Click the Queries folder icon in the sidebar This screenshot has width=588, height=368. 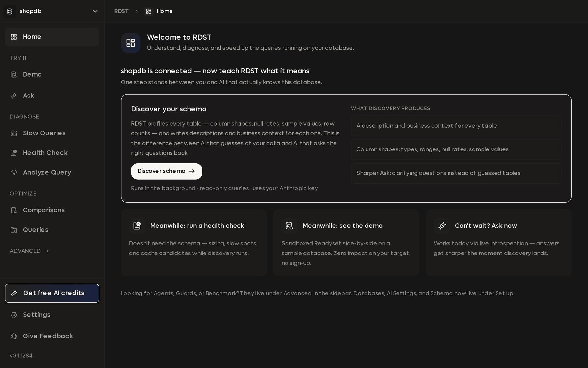pyautogui.click(x=14, y=230)
